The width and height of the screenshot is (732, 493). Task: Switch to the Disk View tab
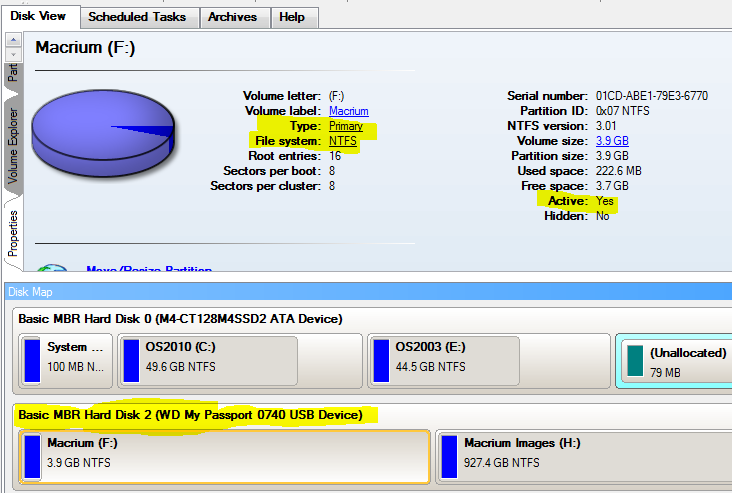pyautogui.click(x=39, y=16)
